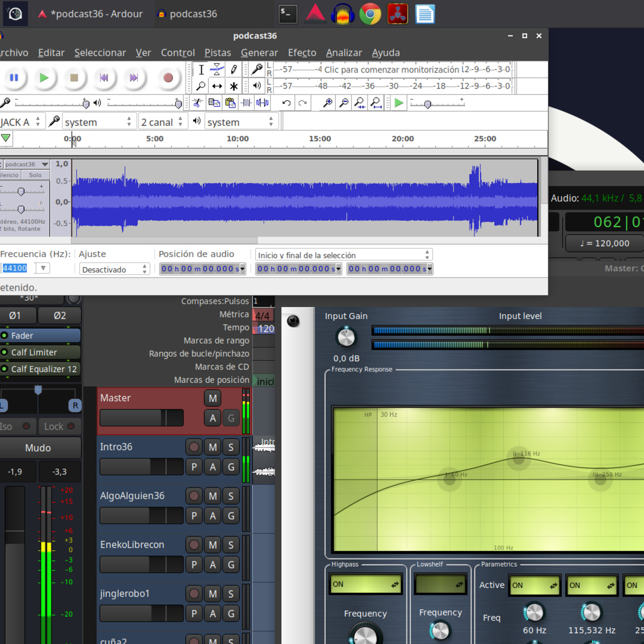
Task: Click the Cut scissors icon
Action: tap(197, 103)
